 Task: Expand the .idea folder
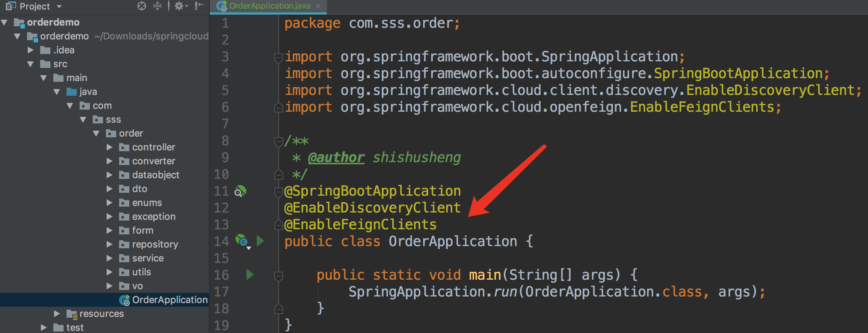pyautogui.click(x=31, y=50)
